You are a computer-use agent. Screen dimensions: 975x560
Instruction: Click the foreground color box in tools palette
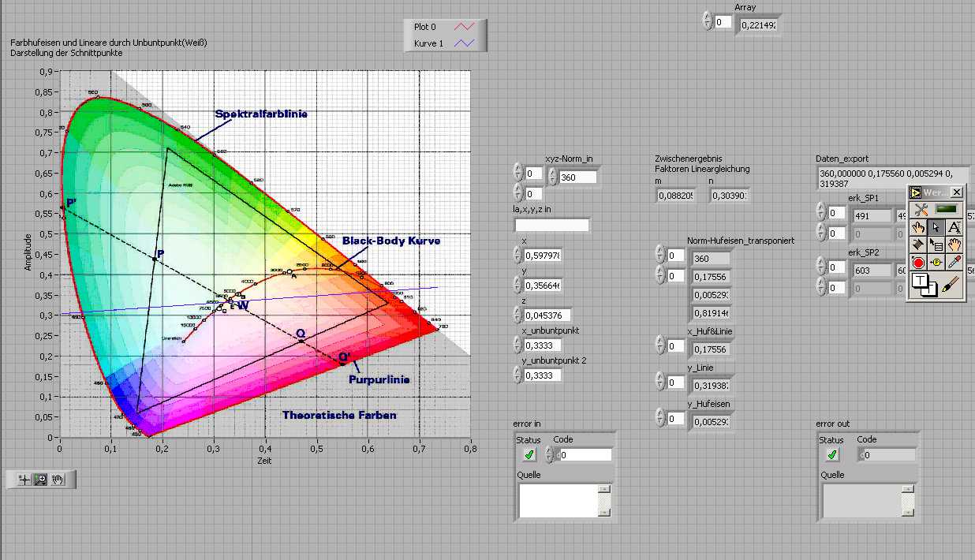[x=920, y=281]
